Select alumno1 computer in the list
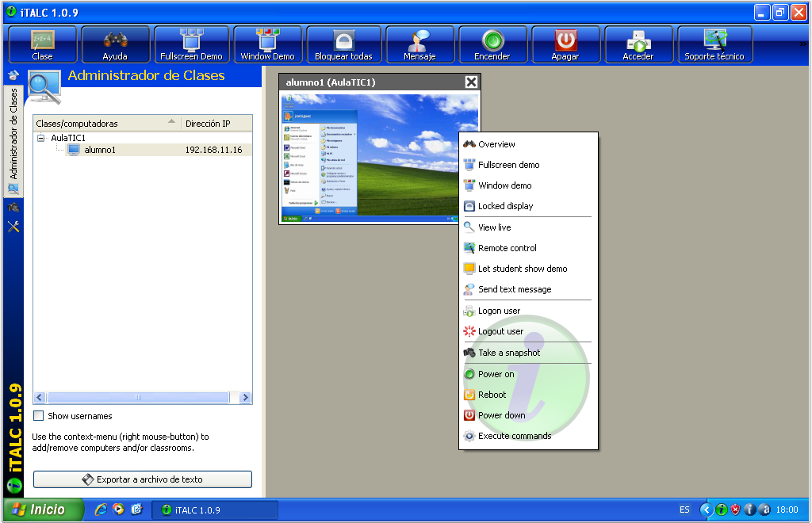The width and height of the screenshot is (812, 523). (100, 150)
